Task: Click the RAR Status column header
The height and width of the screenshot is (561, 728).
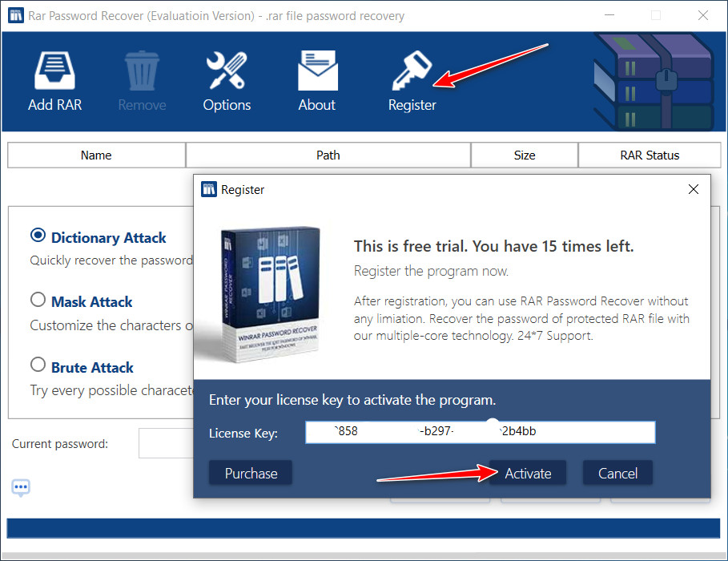Action: tap(650, 155)
